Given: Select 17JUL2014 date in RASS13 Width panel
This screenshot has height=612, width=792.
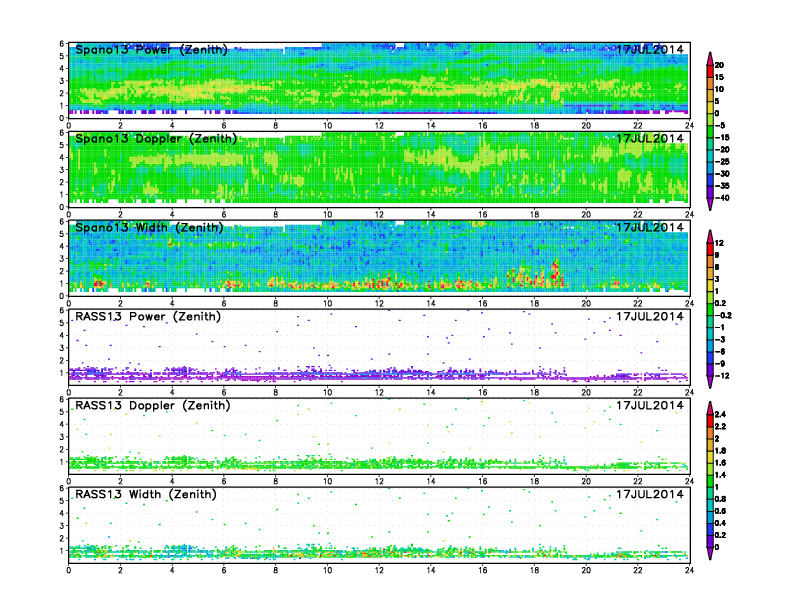Looking at the screenshot, I should 650,494.
